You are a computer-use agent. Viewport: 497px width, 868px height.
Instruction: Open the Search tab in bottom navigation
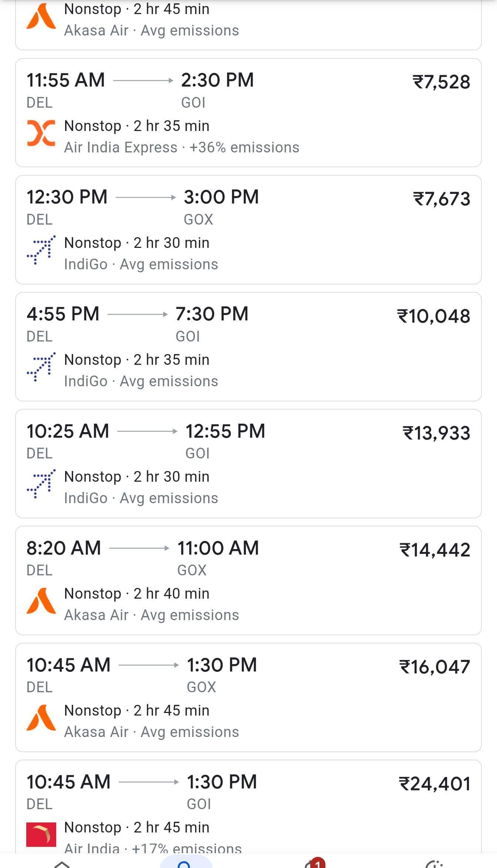(x=185, y=863)
